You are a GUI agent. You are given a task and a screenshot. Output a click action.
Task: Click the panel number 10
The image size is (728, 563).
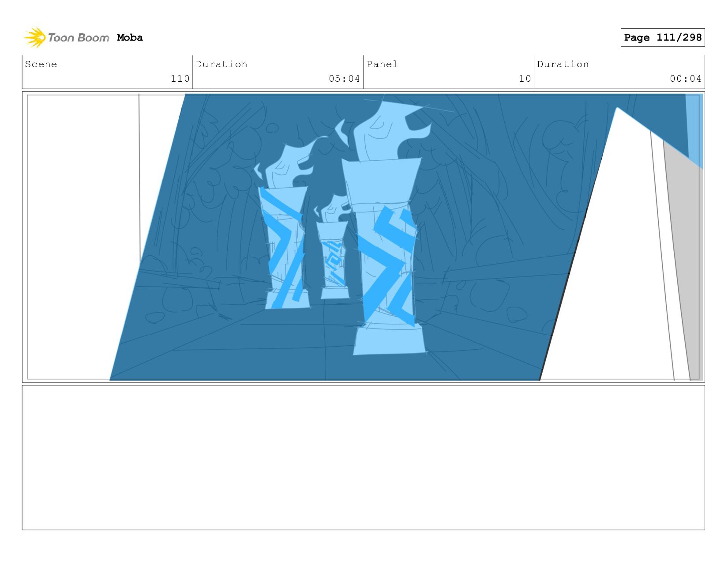coord(525,79)
